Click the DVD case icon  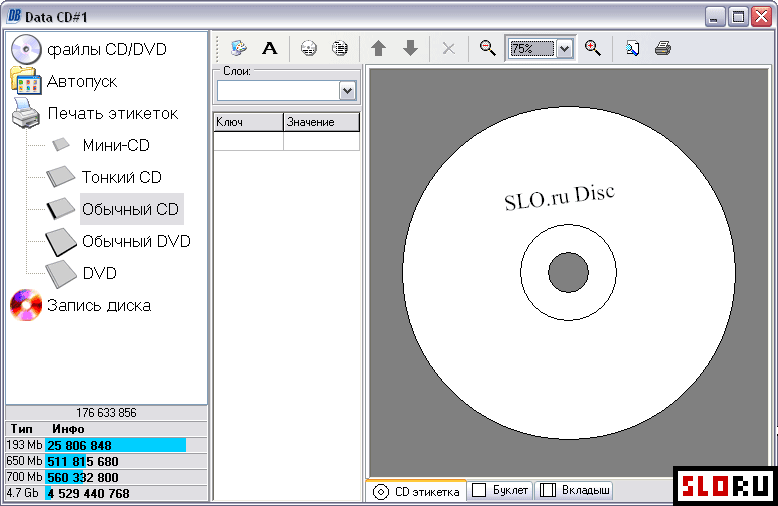click(61, 274)
